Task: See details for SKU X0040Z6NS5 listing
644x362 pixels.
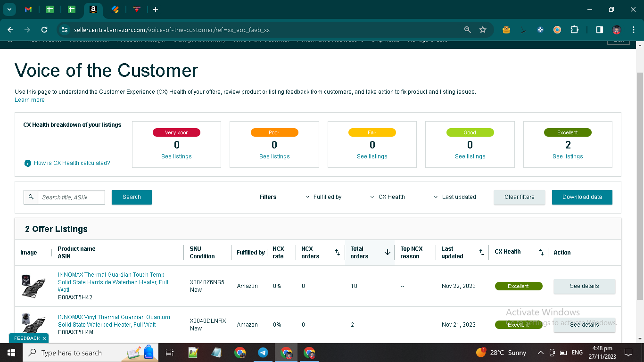Action: pos(585,286)
